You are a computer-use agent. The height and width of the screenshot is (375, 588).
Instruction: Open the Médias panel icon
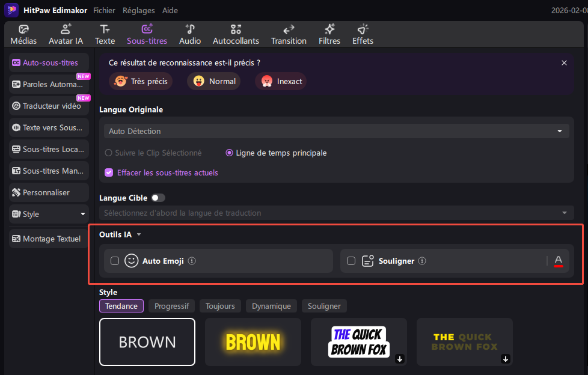(23, 29)
